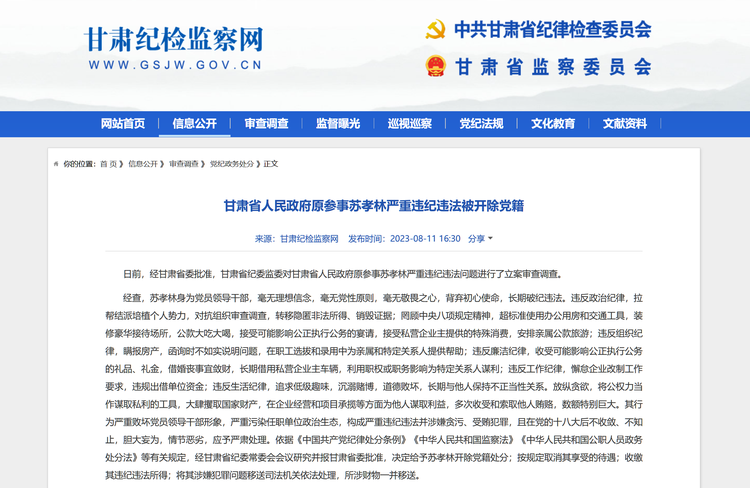The height and width of the screenshot is (488, 750).
Task: Click the 甘肃纪检监察网 site logo
Action: (x=174, y=39)
